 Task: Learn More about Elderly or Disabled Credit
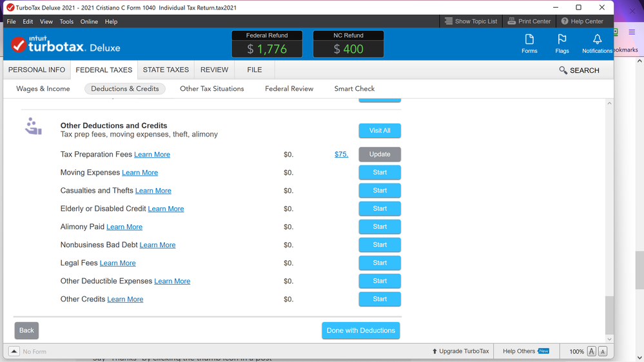coord(166,209)
